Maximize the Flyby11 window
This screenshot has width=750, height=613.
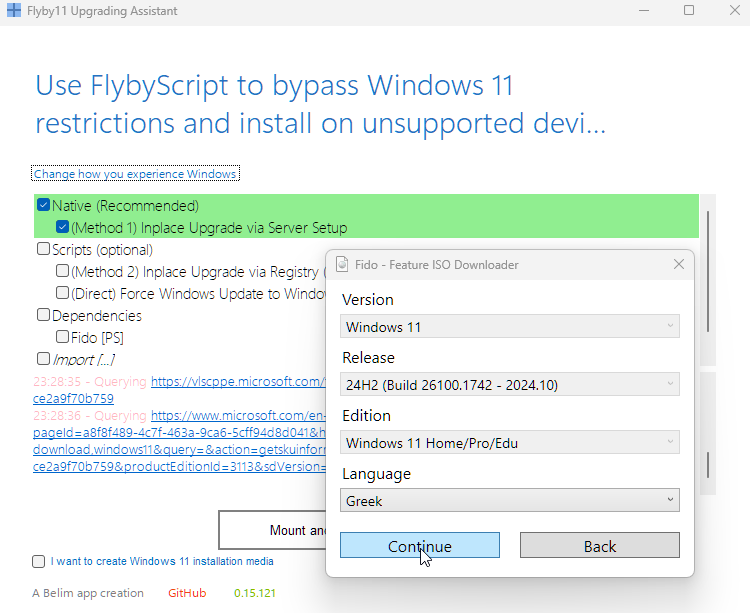click(689, 10)
